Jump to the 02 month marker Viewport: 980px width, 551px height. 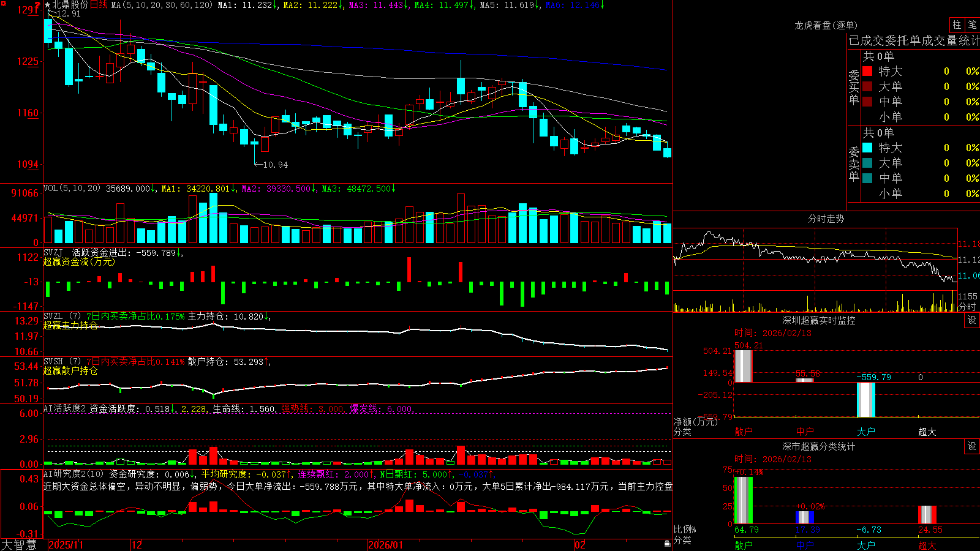point(579,545)
